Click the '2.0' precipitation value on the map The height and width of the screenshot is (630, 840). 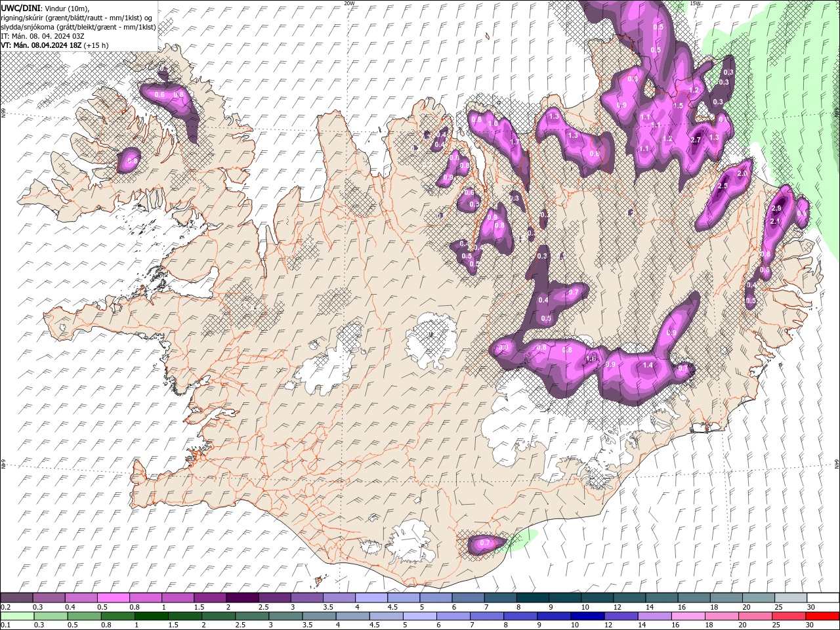point(742,173)
